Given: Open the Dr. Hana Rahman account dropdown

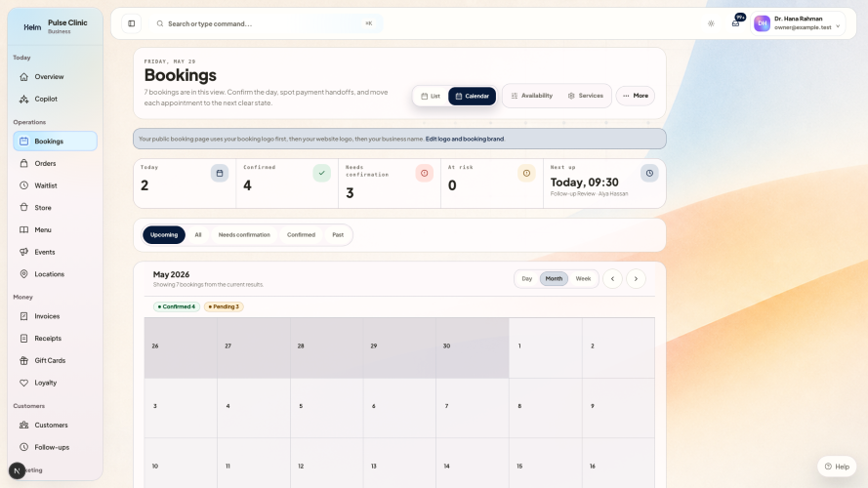Looking at the screenshot, I should pos(798,23).
